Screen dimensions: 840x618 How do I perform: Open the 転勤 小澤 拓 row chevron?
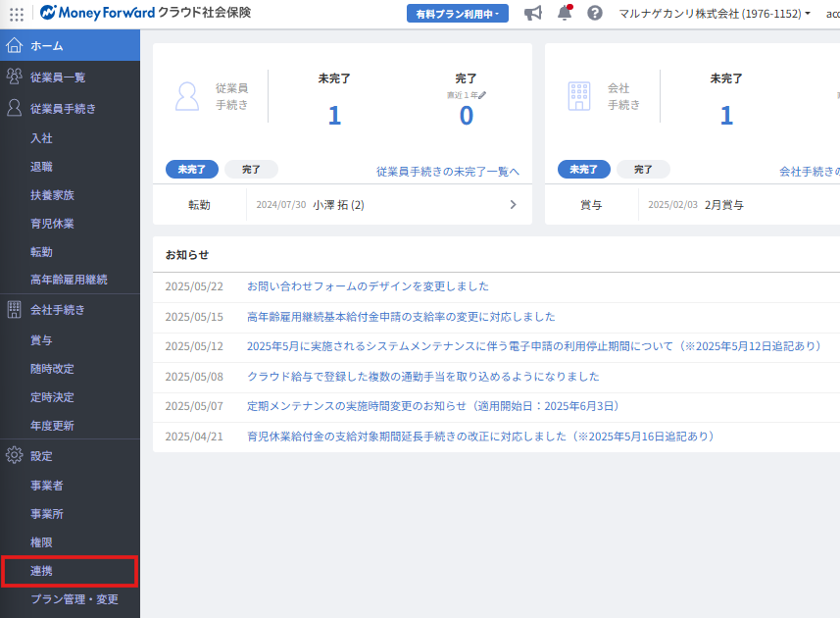pyautogui.click(x=513, y=205)
